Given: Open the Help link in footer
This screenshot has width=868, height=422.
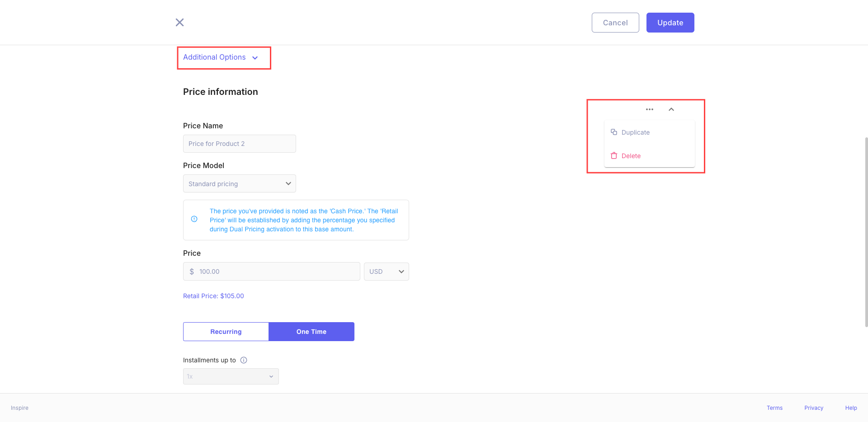Looking at the screenshot, I should (851, 408).
